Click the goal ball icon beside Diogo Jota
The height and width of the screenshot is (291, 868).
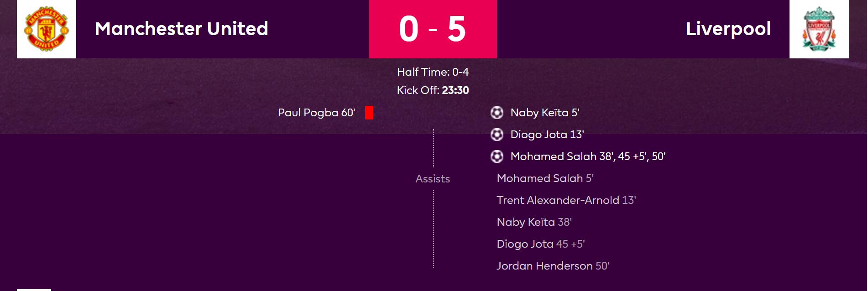tap(497, 135)
